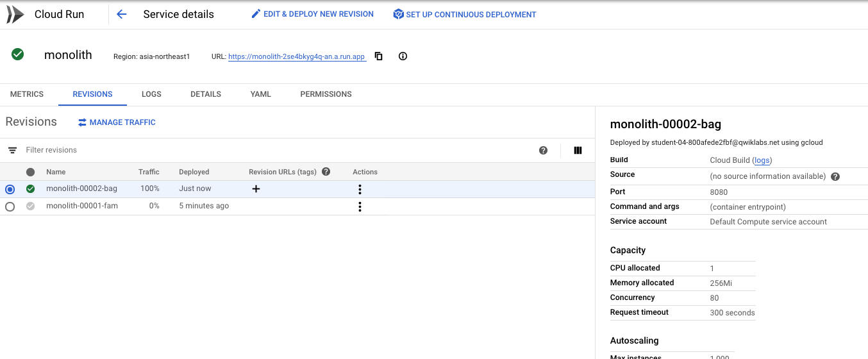Sort by the Traffic column header
This screenshot has height=359, width=868.
coord(149,172)
